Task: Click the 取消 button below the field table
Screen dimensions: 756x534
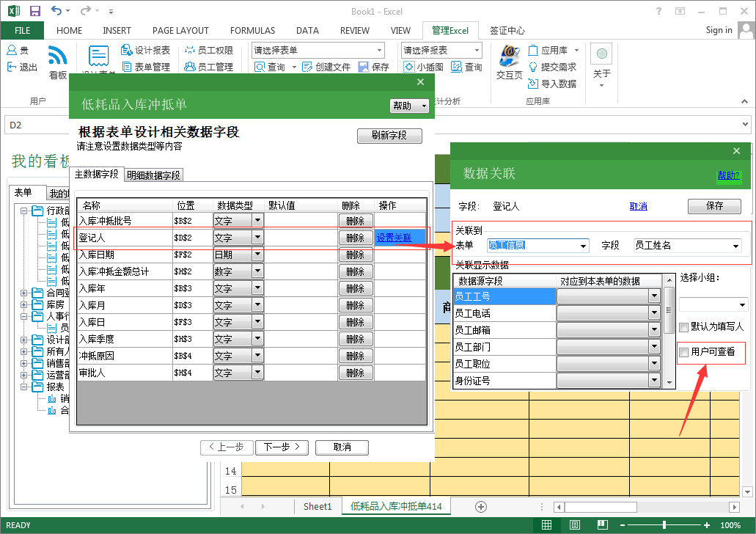Action: 342,447
